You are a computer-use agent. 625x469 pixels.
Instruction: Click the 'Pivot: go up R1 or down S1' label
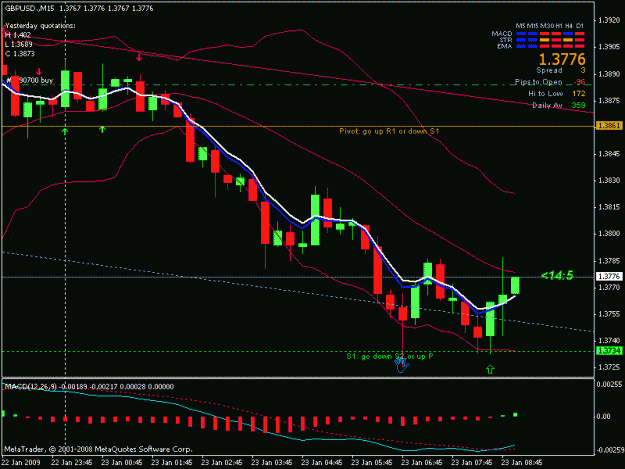[x=389, y=131]
